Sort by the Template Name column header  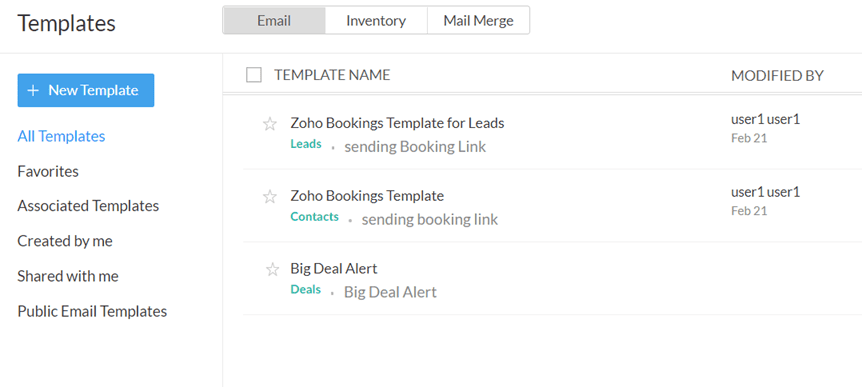click(x=332, y=75)
